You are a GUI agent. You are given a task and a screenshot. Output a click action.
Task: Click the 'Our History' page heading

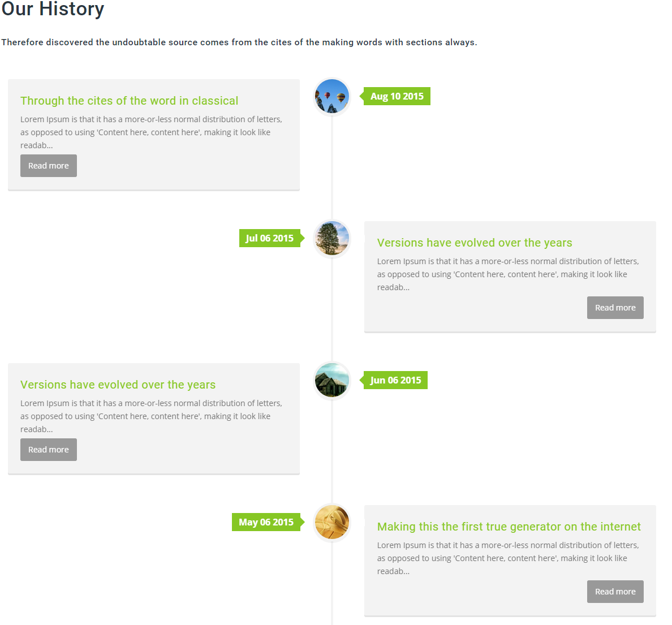[x=53, y=8]
